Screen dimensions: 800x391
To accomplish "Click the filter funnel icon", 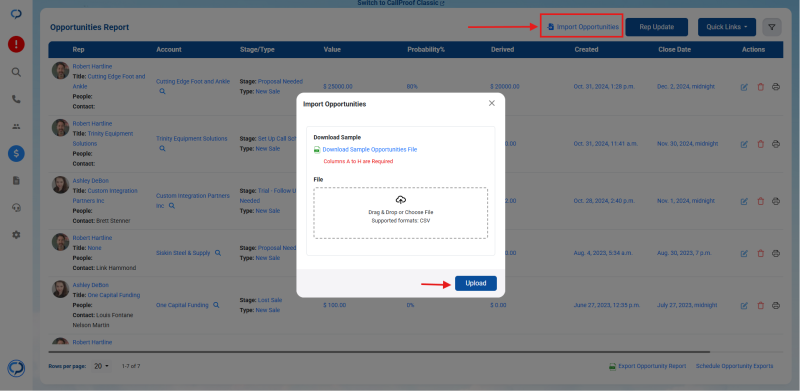I will tap(771, 27).
